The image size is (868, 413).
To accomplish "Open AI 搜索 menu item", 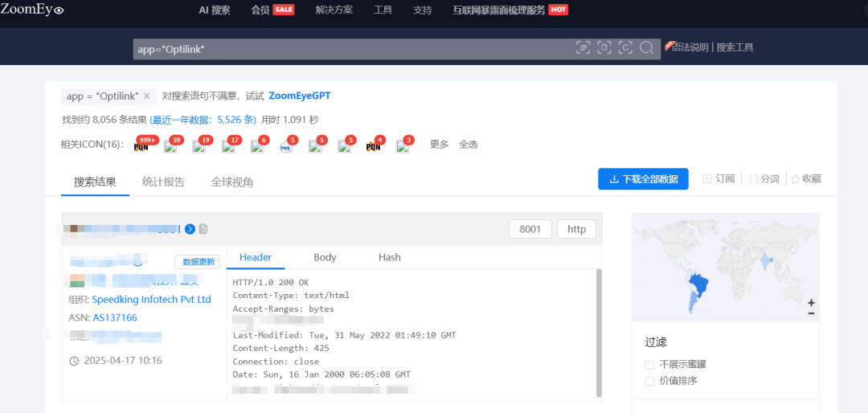I will (215, 10).
